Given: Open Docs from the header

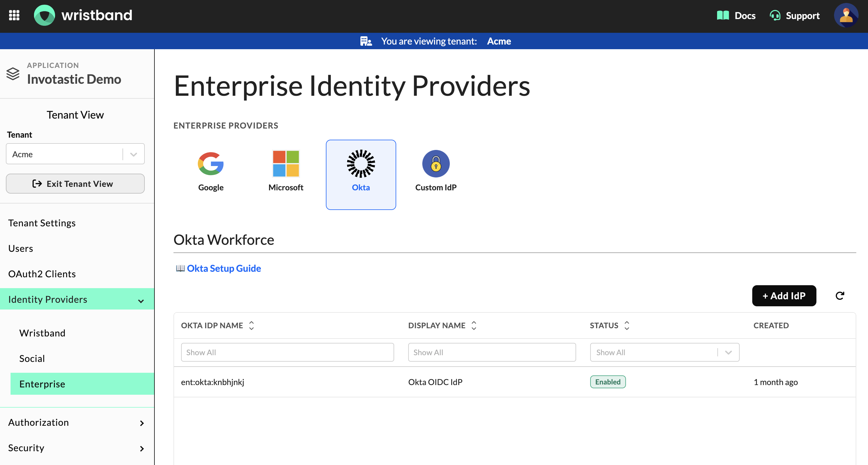Looking at the screenshot, I should pyautogui.click(x=736, y=16).
